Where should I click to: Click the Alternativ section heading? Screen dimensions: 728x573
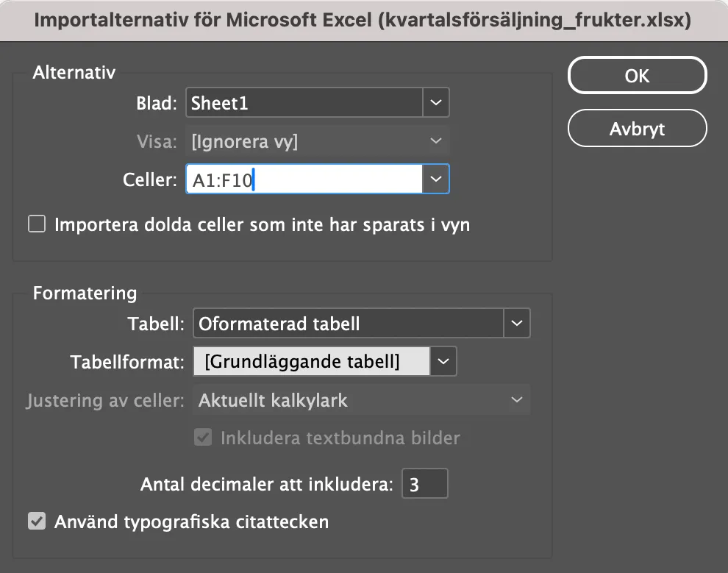74,73
